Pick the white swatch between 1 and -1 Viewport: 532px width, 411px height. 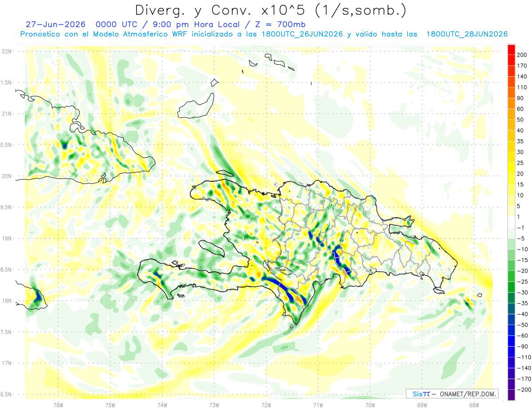(511, 222)
